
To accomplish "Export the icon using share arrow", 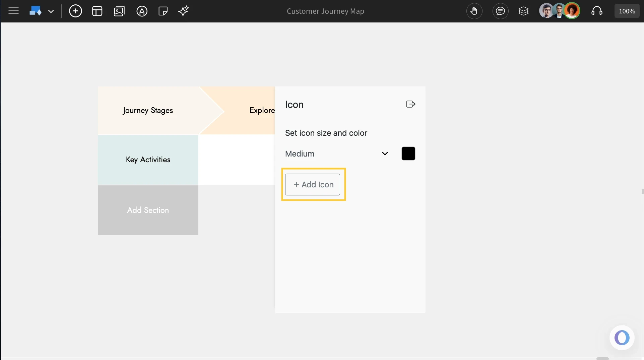I will [410, 104].
